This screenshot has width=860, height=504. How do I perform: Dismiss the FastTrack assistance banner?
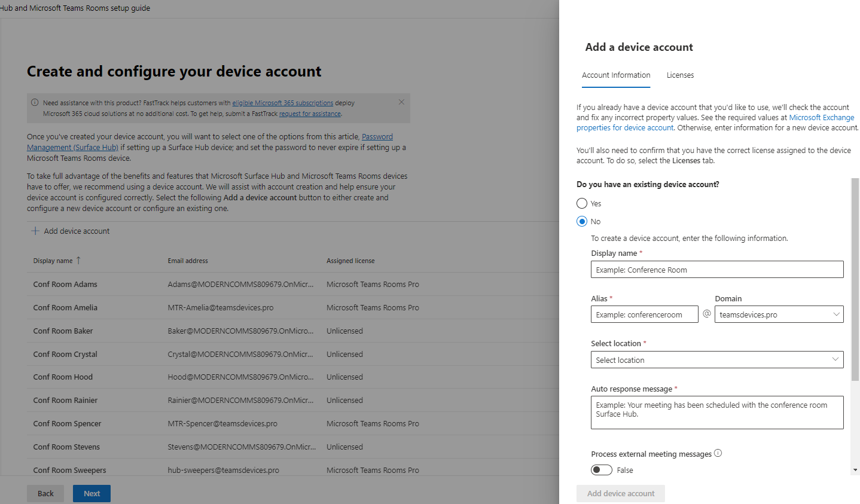coord(401,102)
